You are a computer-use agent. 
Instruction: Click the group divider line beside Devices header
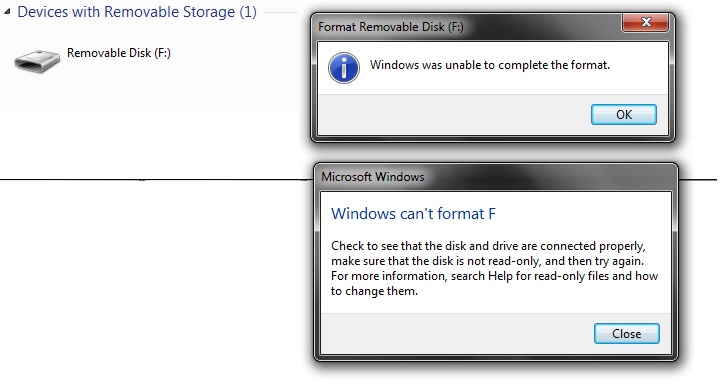281,12
